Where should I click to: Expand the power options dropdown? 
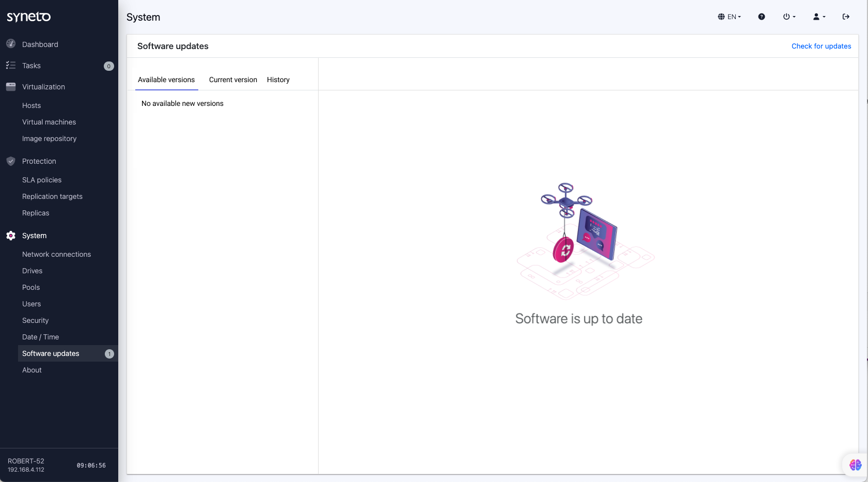click(x=789, y=17)
